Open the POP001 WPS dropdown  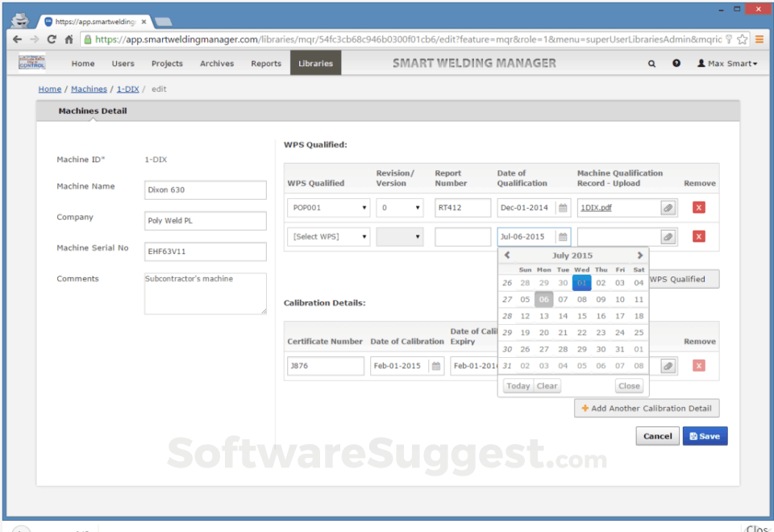coord(328,208)
